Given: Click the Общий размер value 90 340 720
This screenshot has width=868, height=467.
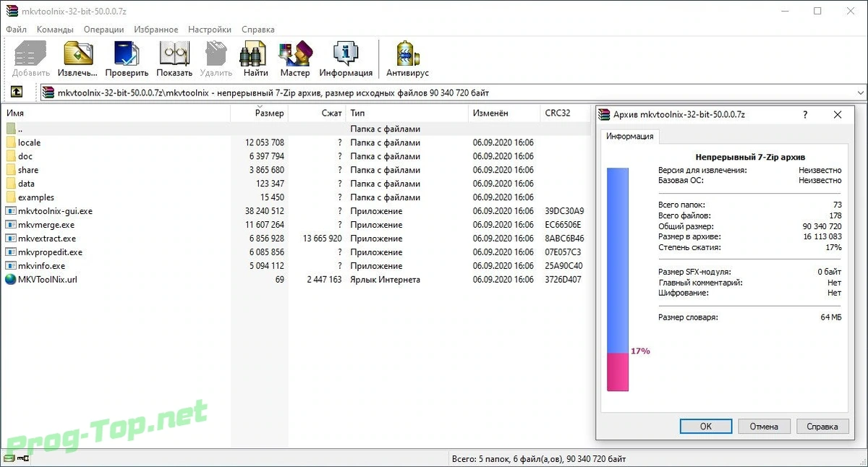Looking at the screenshot, I should tap(822, 226).
